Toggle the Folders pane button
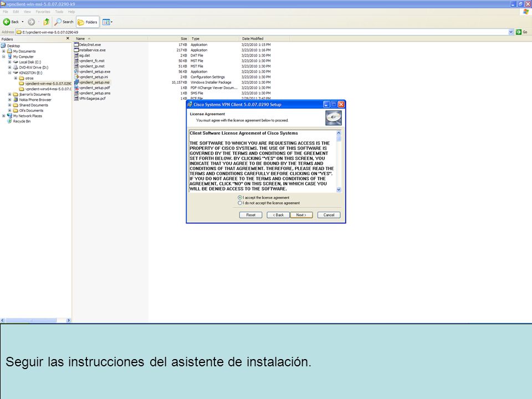This screenshot has width=532, height=399. click(x=88, y=22)
